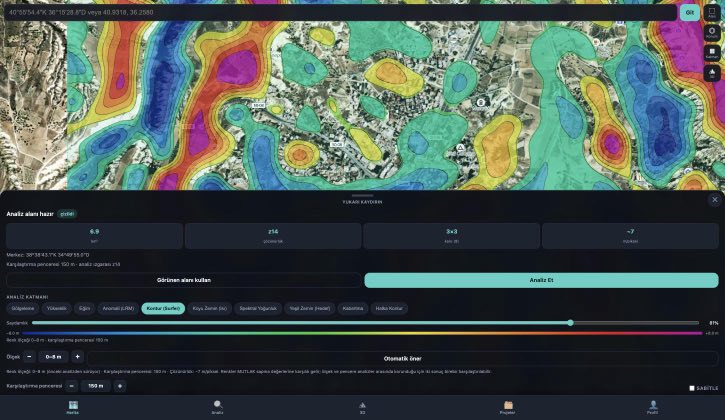The image size is (725, 420).
Task: Toggle the gizlendi badge next to Analiz alanı hazır
Action: pyautogui.click(x=67, y=214)
